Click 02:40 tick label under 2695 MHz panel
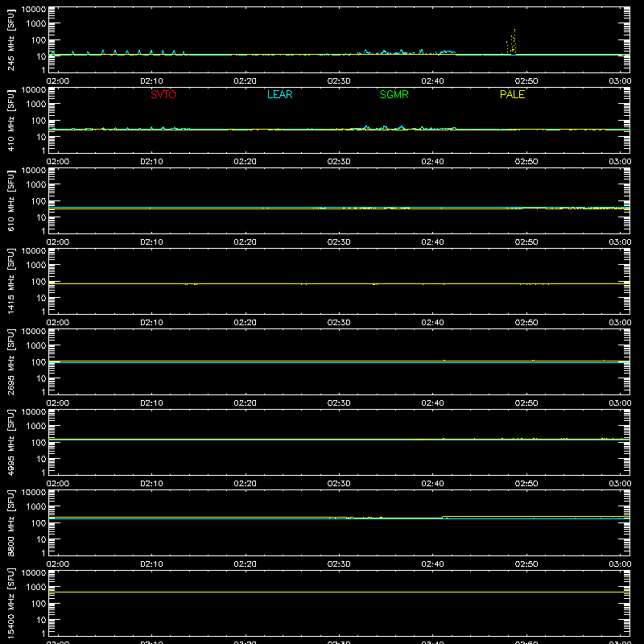This screenshot has height=644, width=644. [432, 403]
